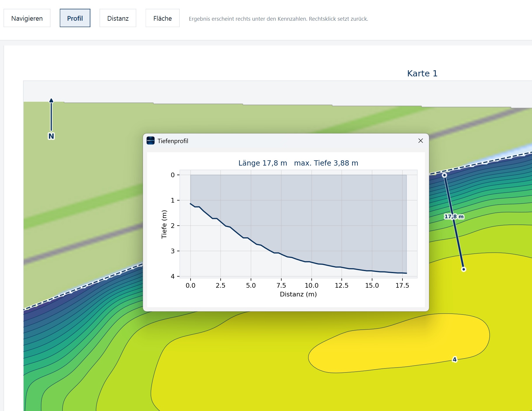Image resolution: width=532 pixels, height=411 pixels.
Task: Choose the Fläche area tool
Action: tap(163, 18)
